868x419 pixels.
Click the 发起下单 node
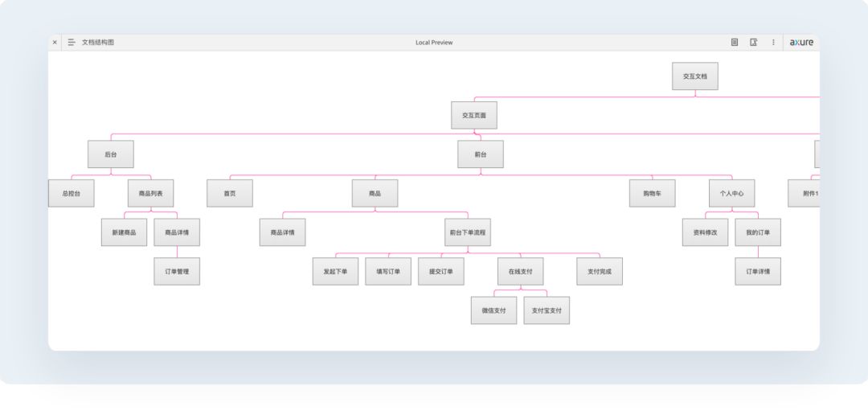point(335,272)
